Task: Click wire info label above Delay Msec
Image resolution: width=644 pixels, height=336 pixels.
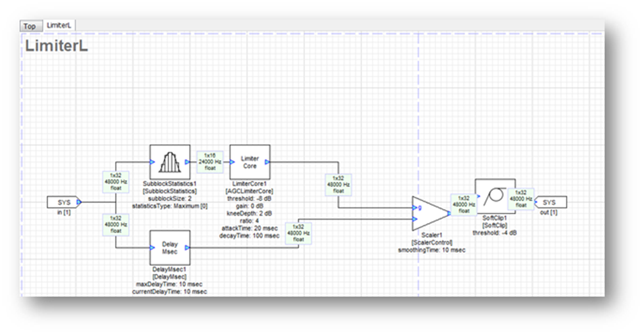Action: pyautogui.click(x=116, y=224)
